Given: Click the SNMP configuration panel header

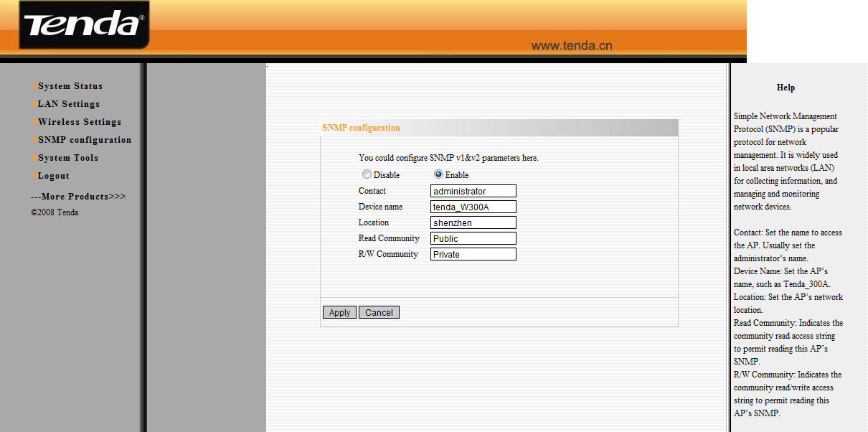Looking at the screenshot, I should tap(361, 128).
